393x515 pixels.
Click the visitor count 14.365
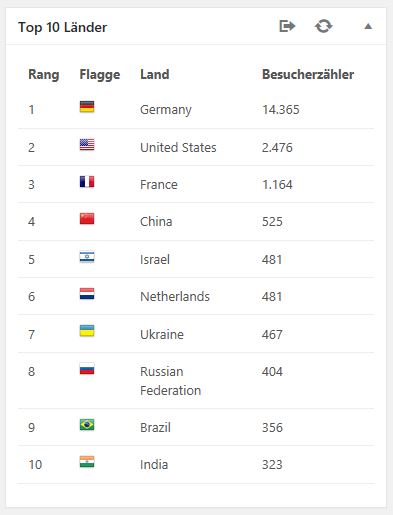coord(281,110)
